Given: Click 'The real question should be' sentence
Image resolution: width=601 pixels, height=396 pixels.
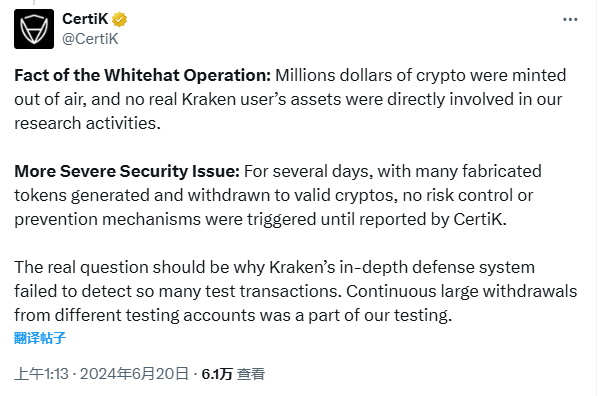Looking at the screenshot, I should (x=122, y=267).
